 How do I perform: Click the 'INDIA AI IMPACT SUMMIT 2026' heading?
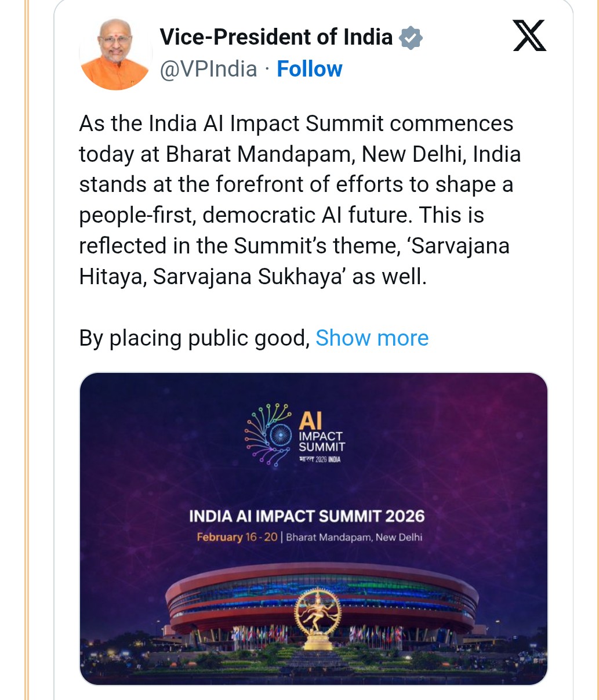(307, 516)
